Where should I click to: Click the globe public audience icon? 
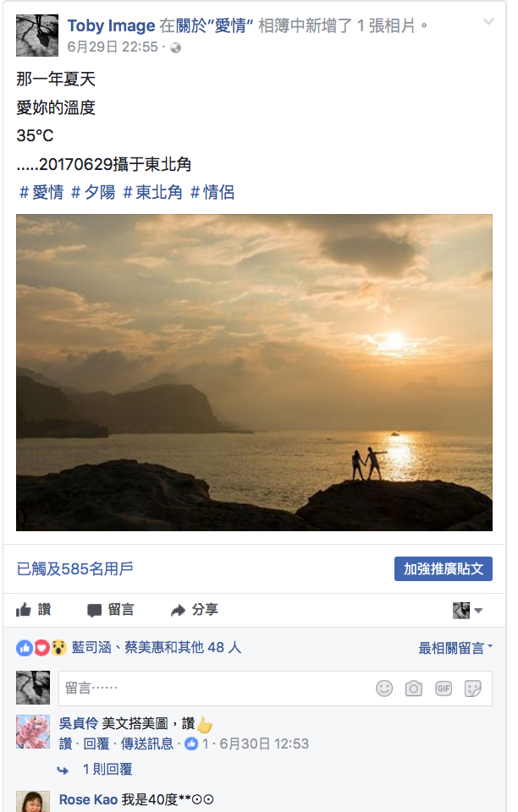coord(175,47)
